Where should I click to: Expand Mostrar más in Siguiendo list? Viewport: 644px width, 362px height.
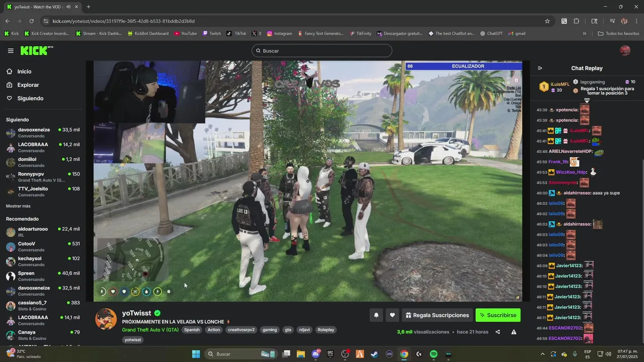18,206
